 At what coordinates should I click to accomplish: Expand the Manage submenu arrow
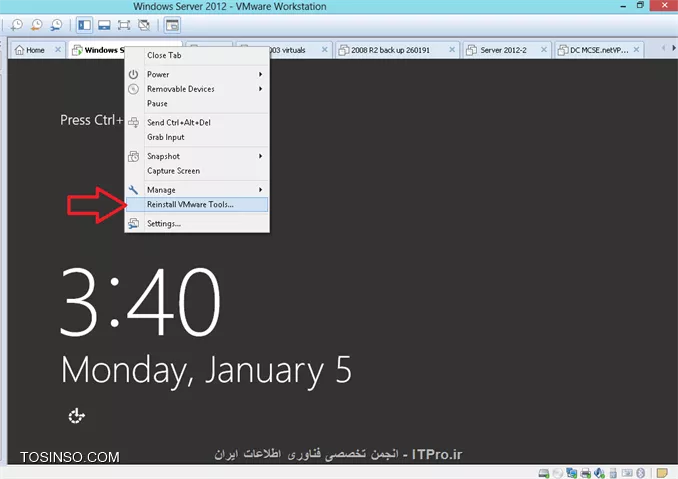click(x=260, y=190)
